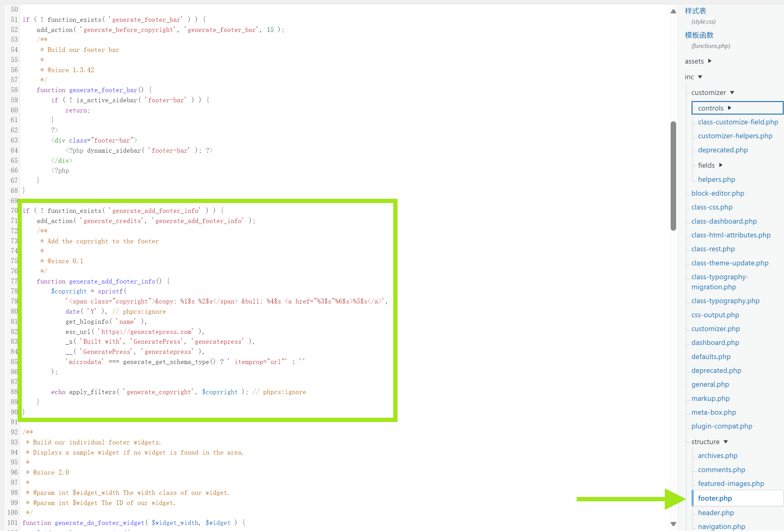
Task: Click 'generate_before_copyright' string on line 52
Action: [x=128, y=30]
